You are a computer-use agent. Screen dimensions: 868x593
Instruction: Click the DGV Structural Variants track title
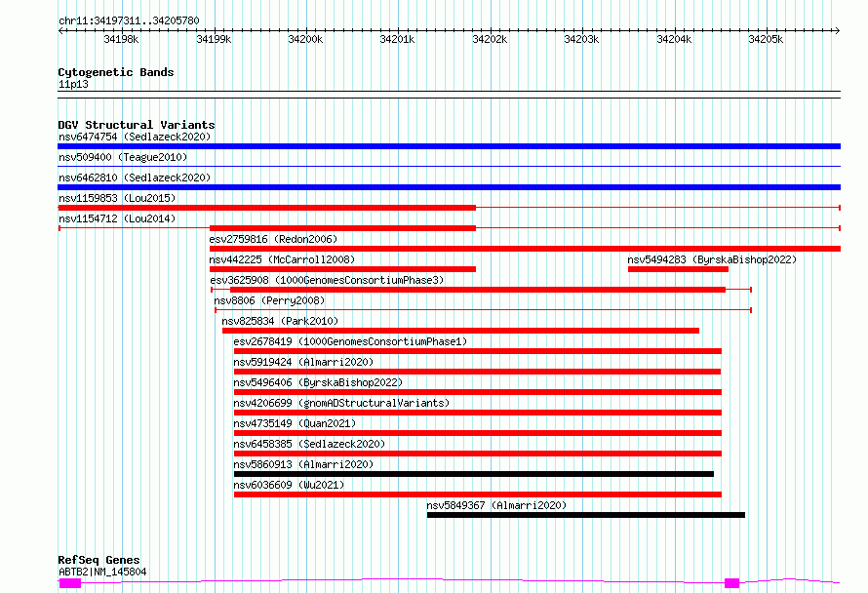coord(137,125)
